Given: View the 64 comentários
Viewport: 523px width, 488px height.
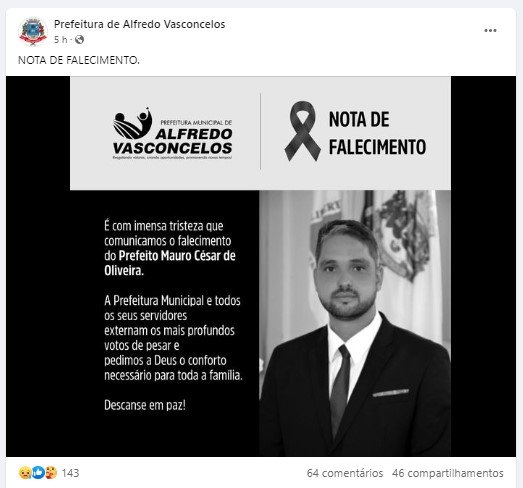Looking at the screenshot, I should [x=345, y=473].
